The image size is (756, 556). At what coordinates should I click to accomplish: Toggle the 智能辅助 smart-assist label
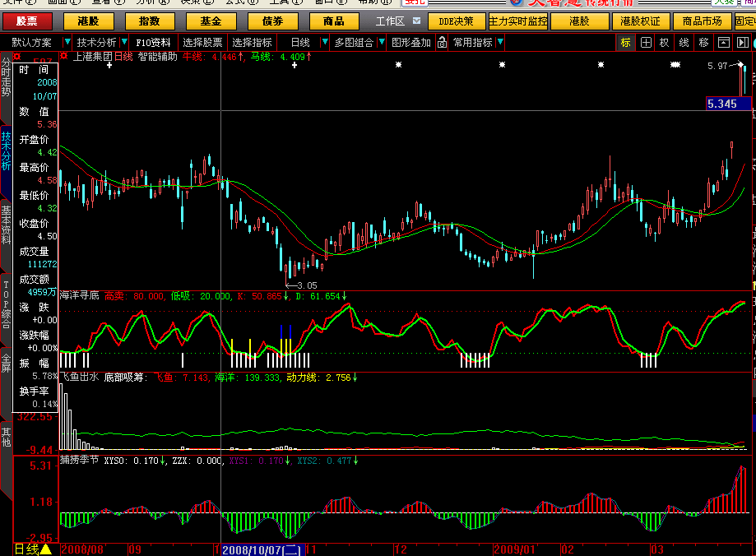coord(157,57)
